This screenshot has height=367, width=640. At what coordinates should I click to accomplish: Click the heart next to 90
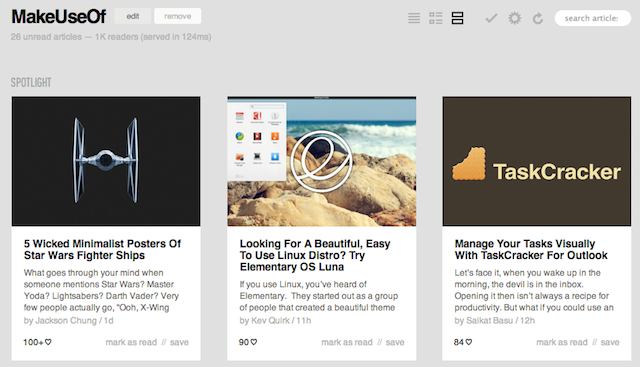254,342
